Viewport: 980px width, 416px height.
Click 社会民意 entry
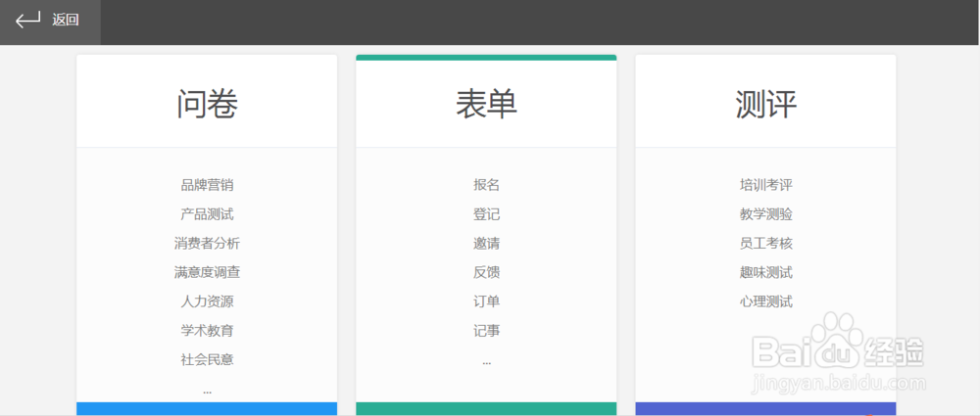tap(207, 360)
